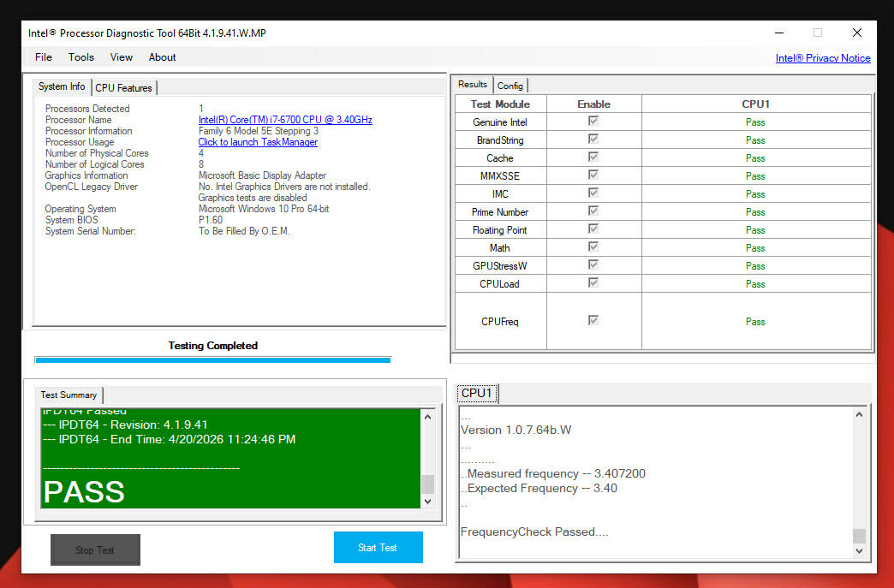This screenshot has height=588, width=894.
Task: Click the System BIOS 'P1.60' value
Action: tap(211, 220)
